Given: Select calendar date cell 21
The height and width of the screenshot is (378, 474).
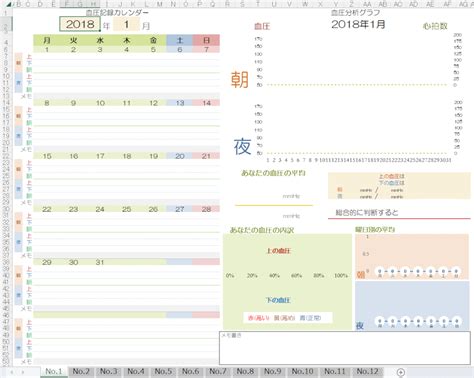Looking at the screenshot, I should click(206, 156).
